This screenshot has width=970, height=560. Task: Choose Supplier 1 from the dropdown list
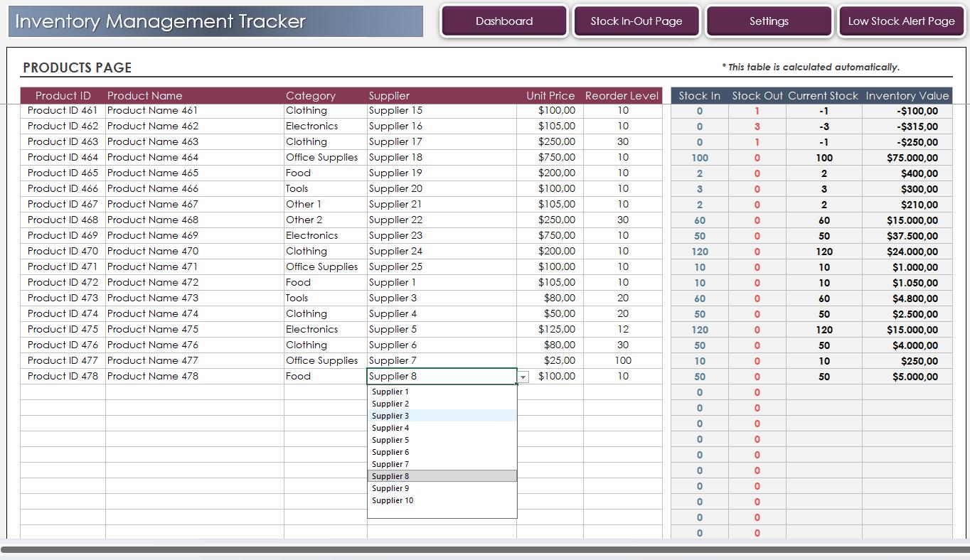pyautogui.click(x=442, y=392)
